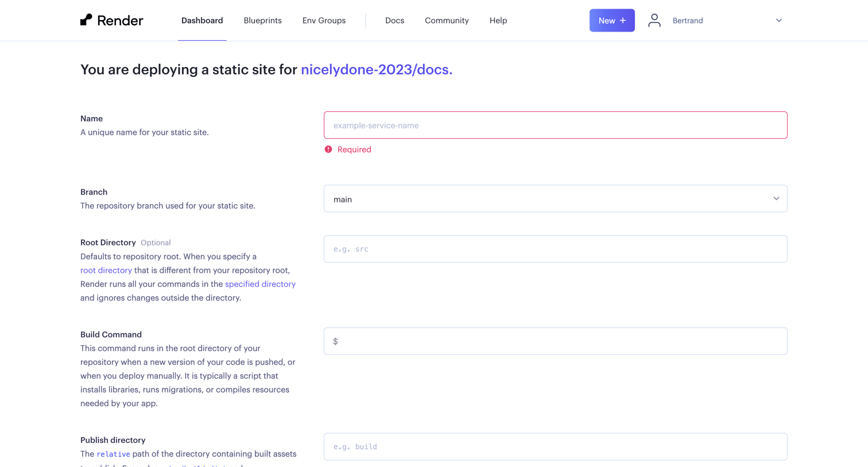Open the nicelydone-2023/docs repository link
868x467 pixels.
point(377,69)
